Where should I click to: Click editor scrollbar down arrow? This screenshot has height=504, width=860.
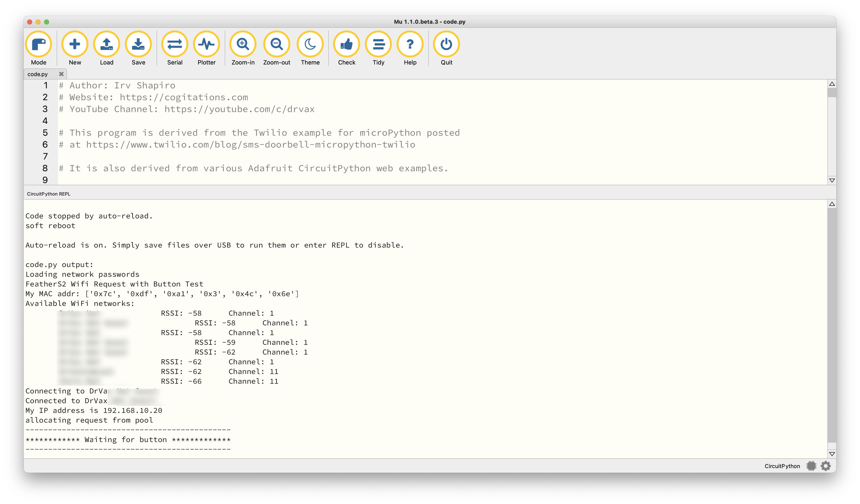(x=832, y=180)
